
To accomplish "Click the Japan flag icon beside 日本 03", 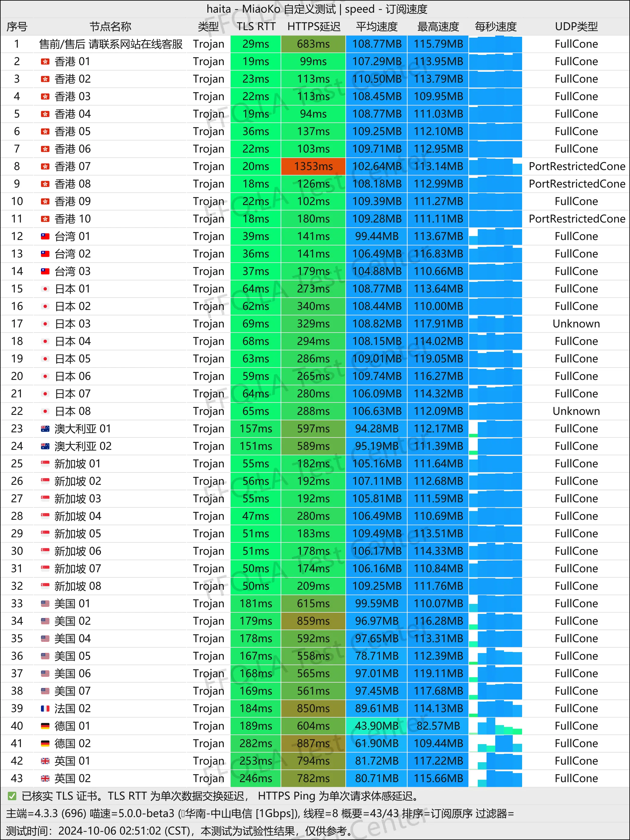I will point(45,324).
